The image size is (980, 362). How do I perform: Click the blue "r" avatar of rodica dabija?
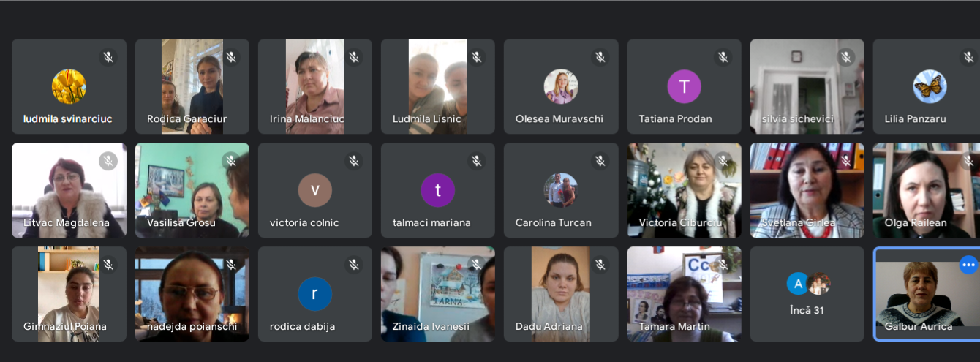[x=315, y=294]
